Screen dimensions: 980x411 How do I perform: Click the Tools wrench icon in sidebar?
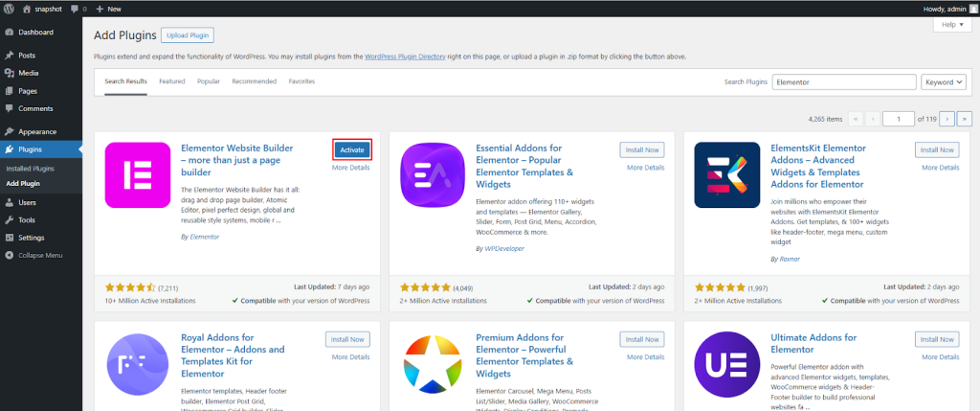click(x=10, y=219)
